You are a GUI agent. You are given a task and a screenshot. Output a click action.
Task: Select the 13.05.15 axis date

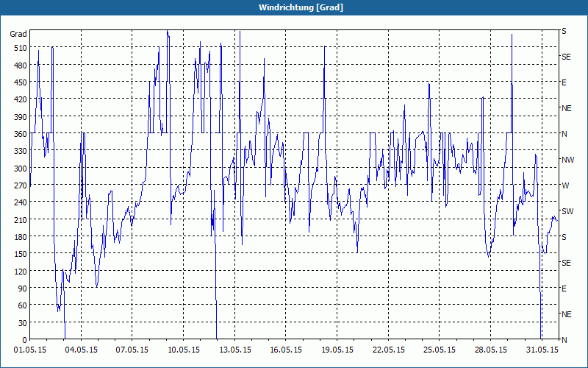(234, 350)
